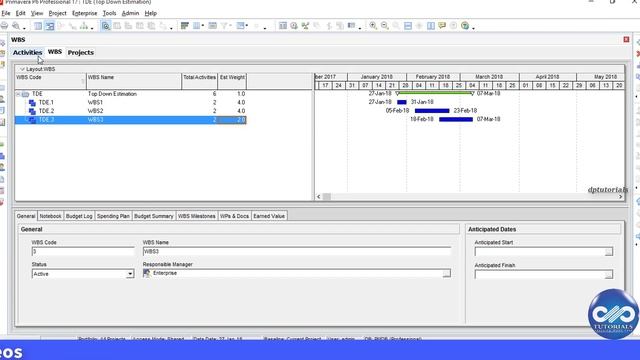Open the Budget Log details tab
This screenshot has width=640, height=360.
[79, 216]
